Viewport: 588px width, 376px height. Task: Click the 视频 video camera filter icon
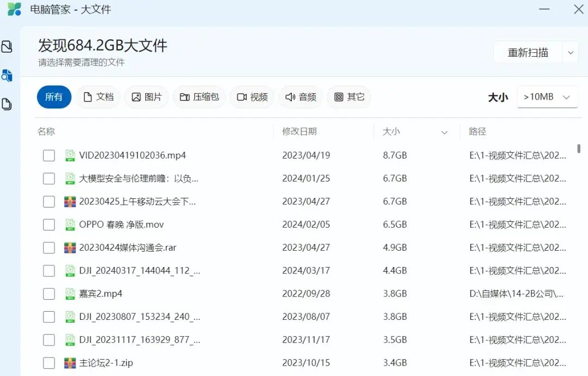241,97
